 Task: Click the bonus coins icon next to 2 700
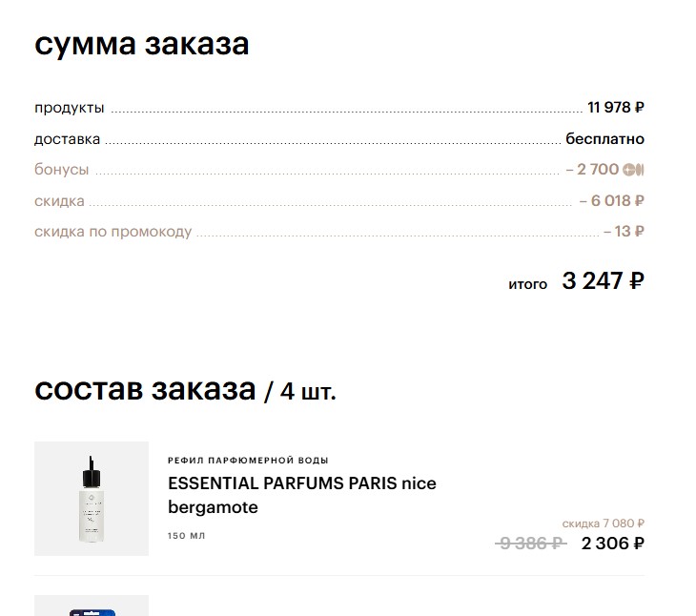coord(634,170)
